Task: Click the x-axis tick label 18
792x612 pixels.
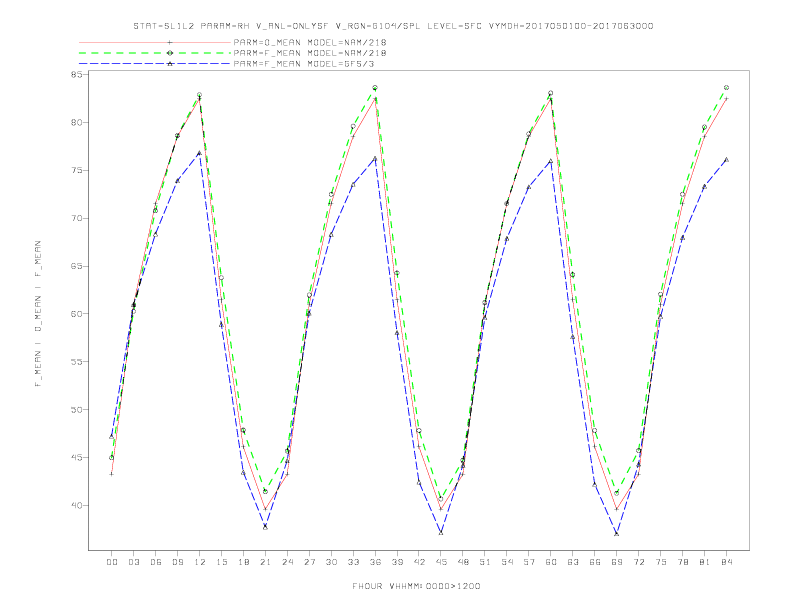Action: [x=243, y=562]
